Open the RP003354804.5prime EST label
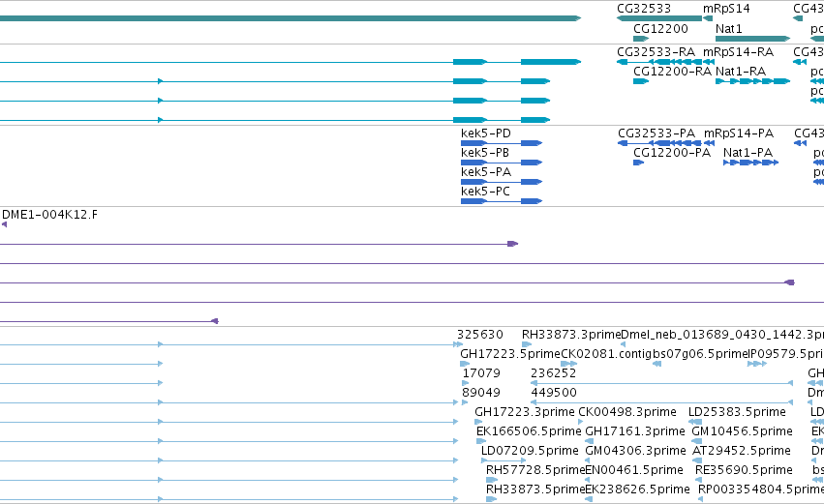824x504 pixels. (761, 490)
